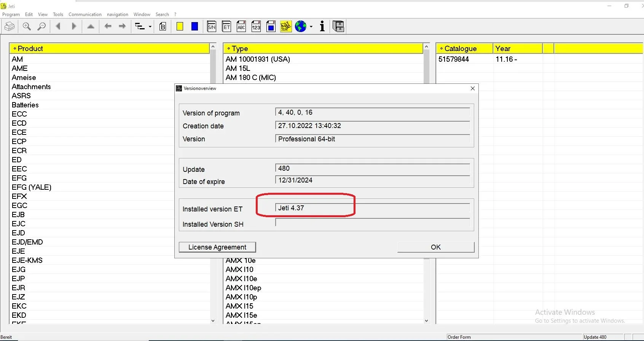Click the filing cabinet toolbar icon

coord(338,26)
